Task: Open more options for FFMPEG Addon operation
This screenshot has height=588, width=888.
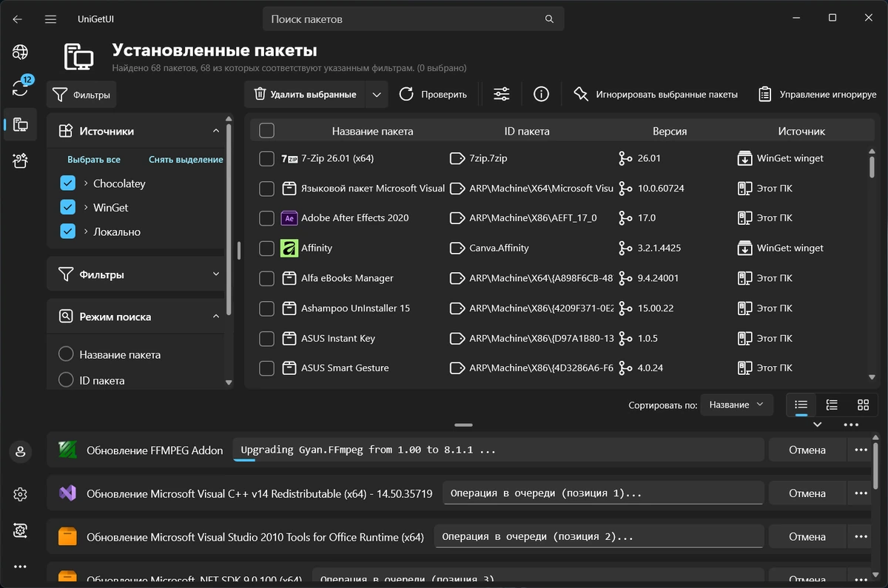Action: coord(861,450)
